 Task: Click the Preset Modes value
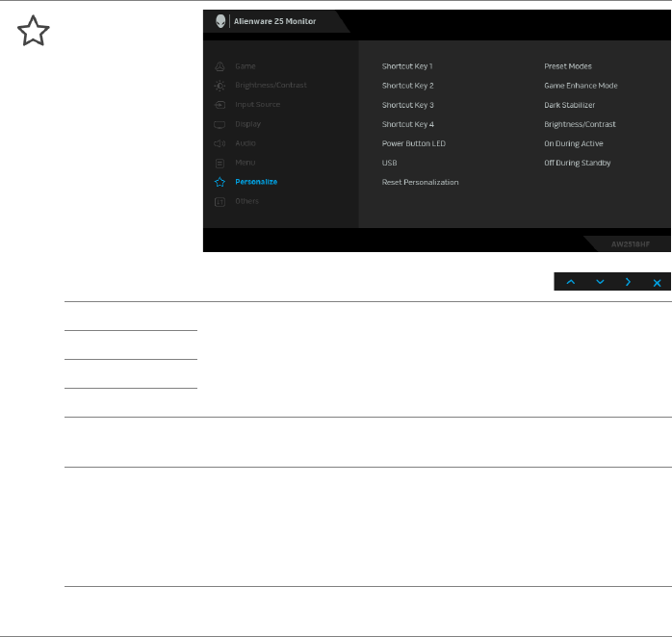[x=568, y=66]
